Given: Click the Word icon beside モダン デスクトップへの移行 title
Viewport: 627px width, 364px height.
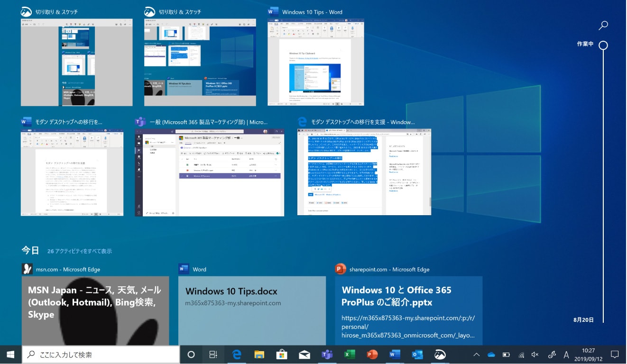Looking at the screenshot, I should pyautogui.click(x=27, y=122).
